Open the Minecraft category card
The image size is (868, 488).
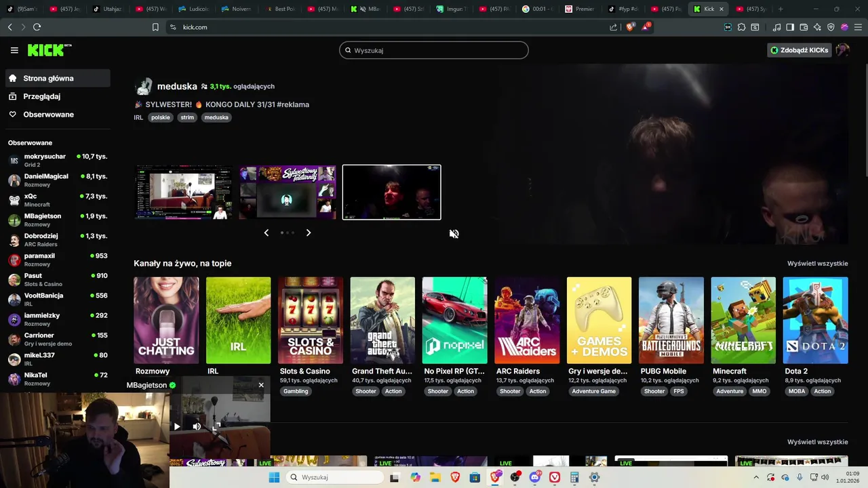[743, 321]
